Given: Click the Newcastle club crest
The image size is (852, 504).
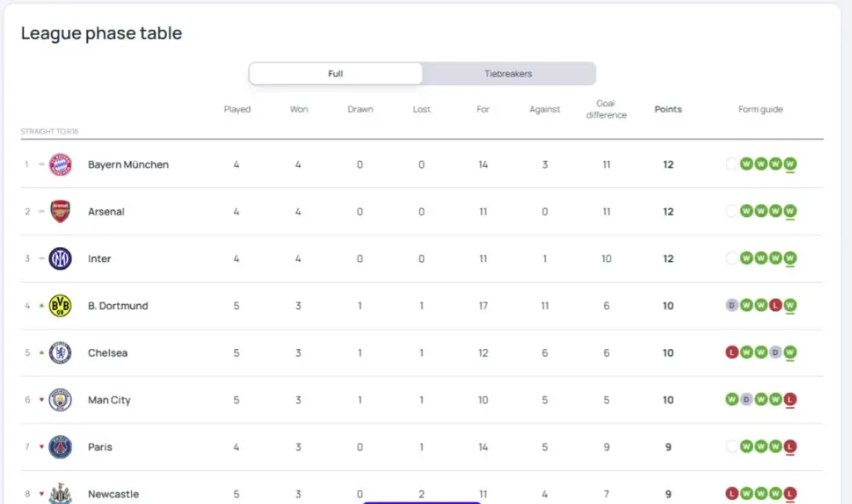Looking at the screenshot, I should click(x=60, y=493).
